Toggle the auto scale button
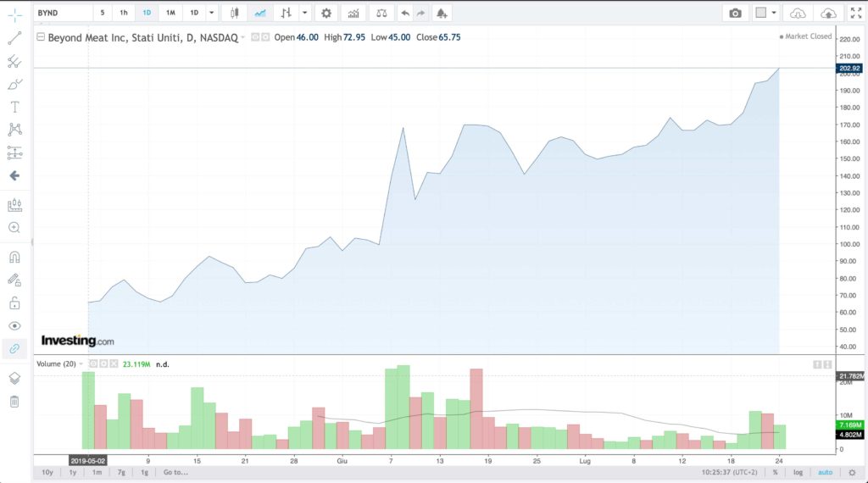This screenshot has width=868, height=483. click(x=825, y=473)
